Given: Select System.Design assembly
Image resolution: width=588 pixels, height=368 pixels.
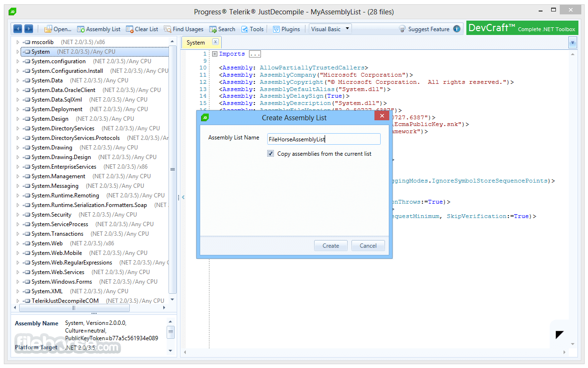Looking at the screenshot, I should point(50,119).
